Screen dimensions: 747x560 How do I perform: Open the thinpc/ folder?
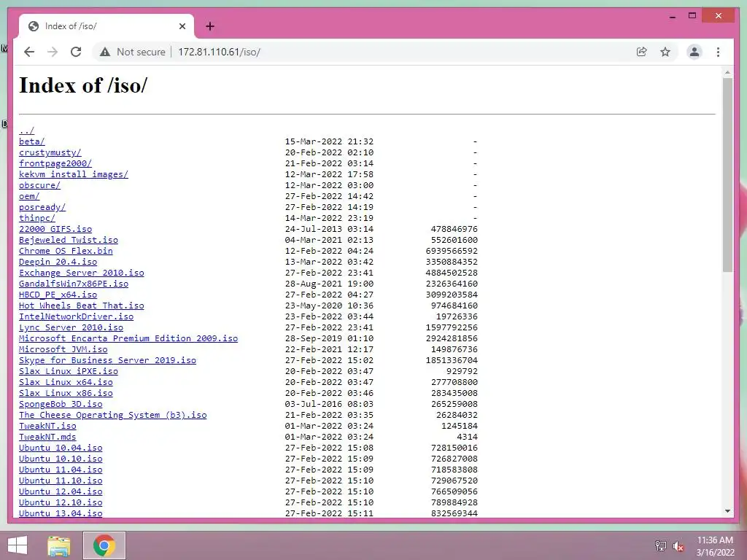pos(37,218)
